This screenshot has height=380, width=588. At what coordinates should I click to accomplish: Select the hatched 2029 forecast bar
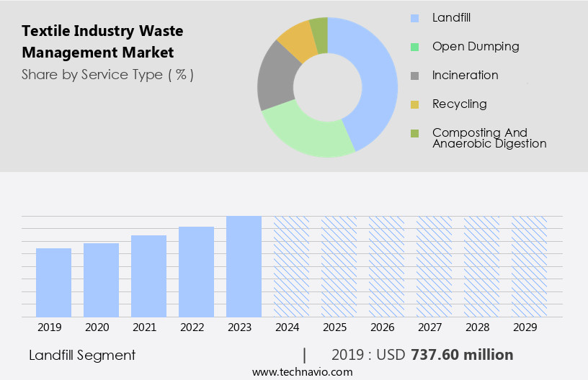click(529, 266)
